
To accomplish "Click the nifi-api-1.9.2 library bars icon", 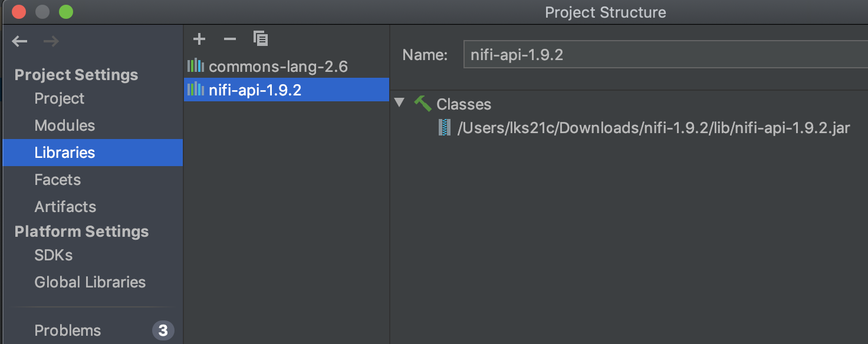I will point(195,90).
